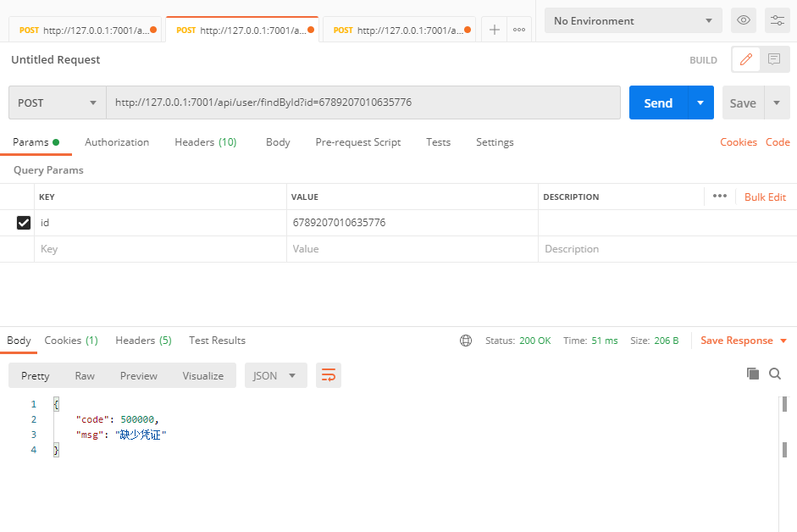
Task: Click the empty Key placeholder field
Action: pyautogui.click(x=160, y=249)
